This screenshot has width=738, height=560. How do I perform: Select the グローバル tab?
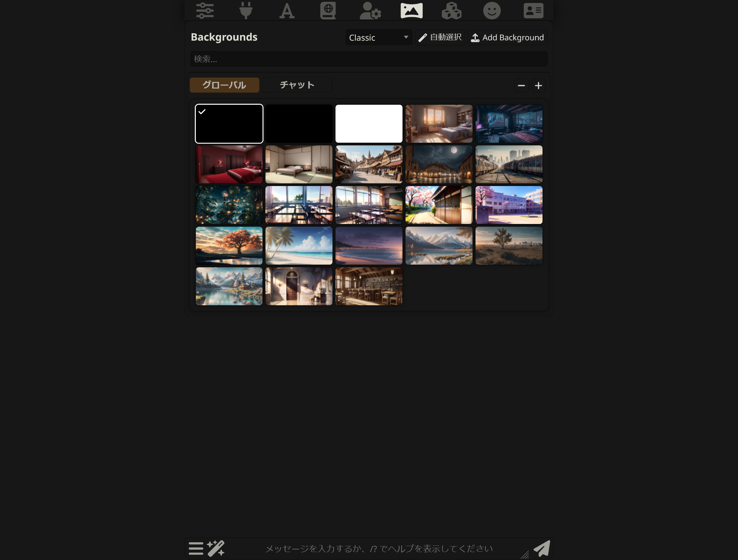[x=224, y=85]
